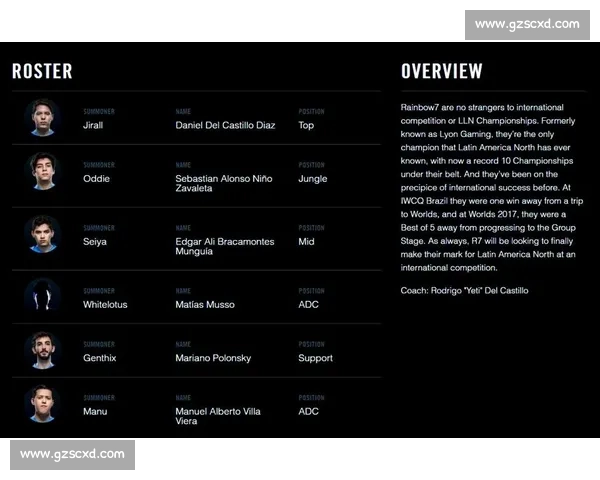Click the Jungle position for Oddie
The width and height of the screenshot is (600, 480).
(x=313, y=179)
